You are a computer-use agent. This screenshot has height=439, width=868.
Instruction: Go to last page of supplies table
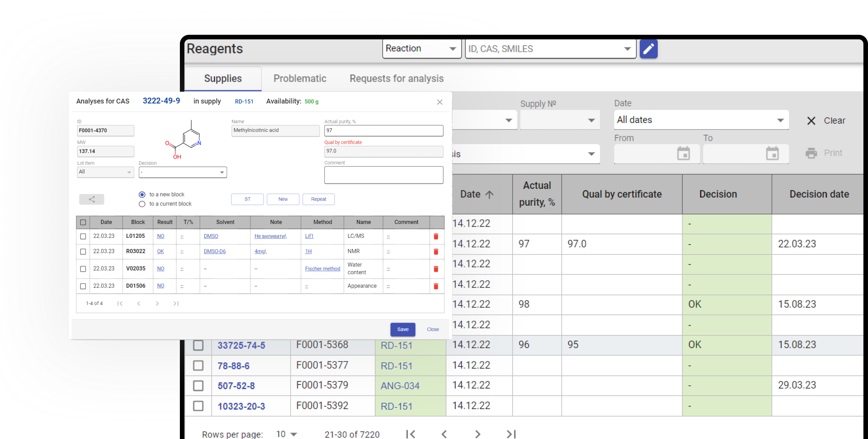coord(511,434)
